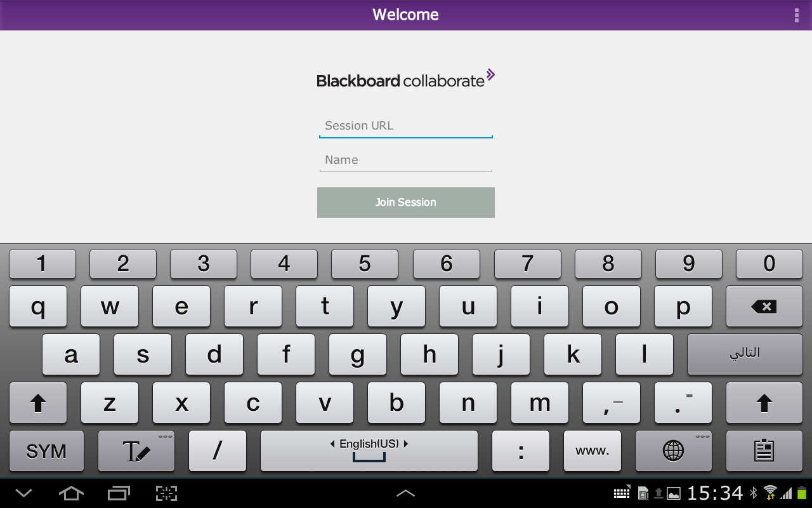
Task: Tap the globe language switch key
Action: pyautogui.click(x=673, y=451)
